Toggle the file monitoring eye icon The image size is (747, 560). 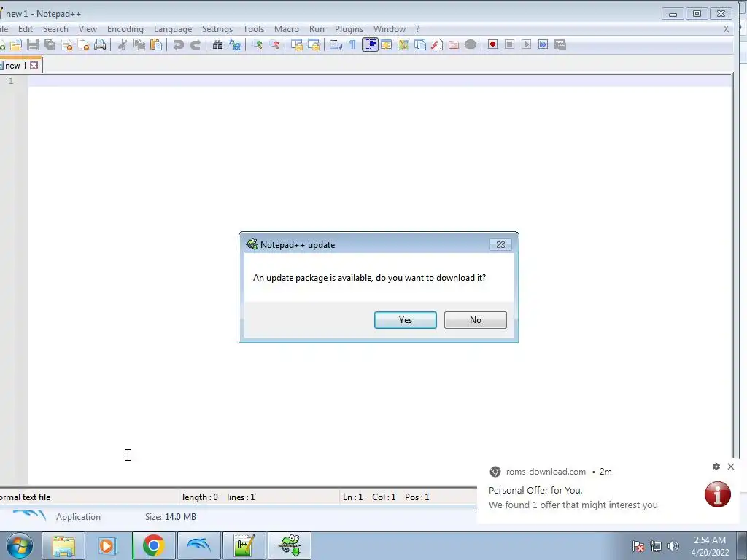(x=471, y=44)
